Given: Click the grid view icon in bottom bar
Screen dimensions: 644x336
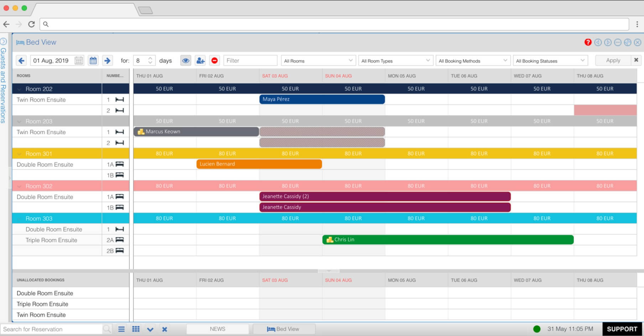Looking at the screenshot, I should pyautogui.click(x=136, y=329).
